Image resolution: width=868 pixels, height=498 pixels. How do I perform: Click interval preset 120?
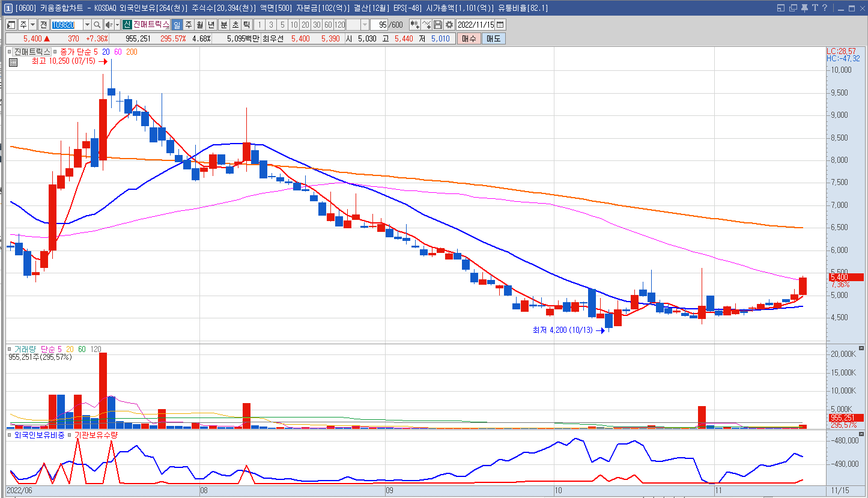point(339,25)
